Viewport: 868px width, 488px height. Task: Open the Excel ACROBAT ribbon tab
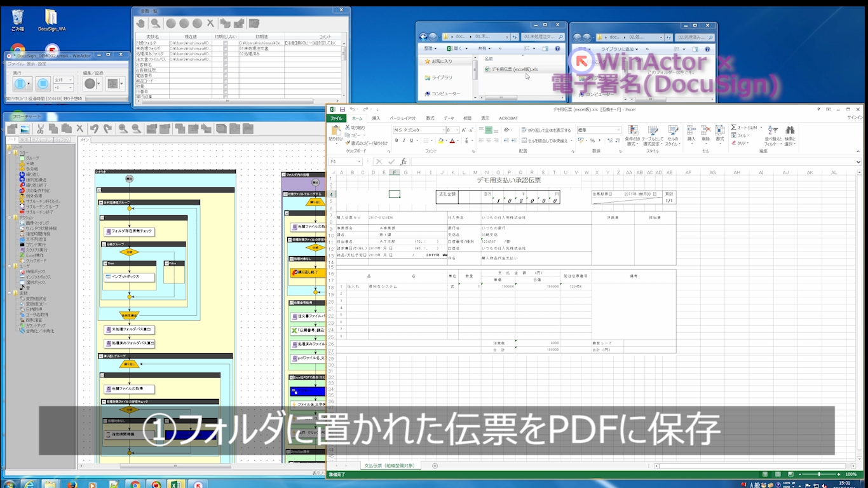(x=508, y=118)
